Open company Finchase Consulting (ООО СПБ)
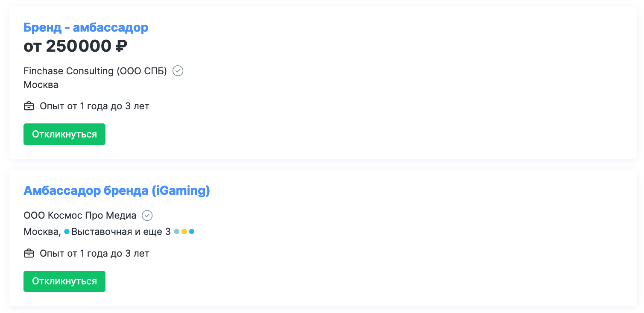 point(95,71)
